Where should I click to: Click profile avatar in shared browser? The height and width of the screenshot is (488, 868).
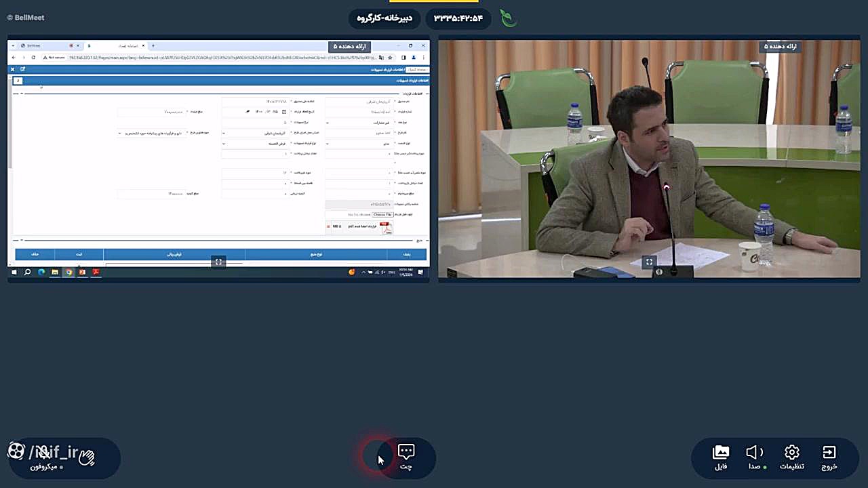[x=414, y=58]
